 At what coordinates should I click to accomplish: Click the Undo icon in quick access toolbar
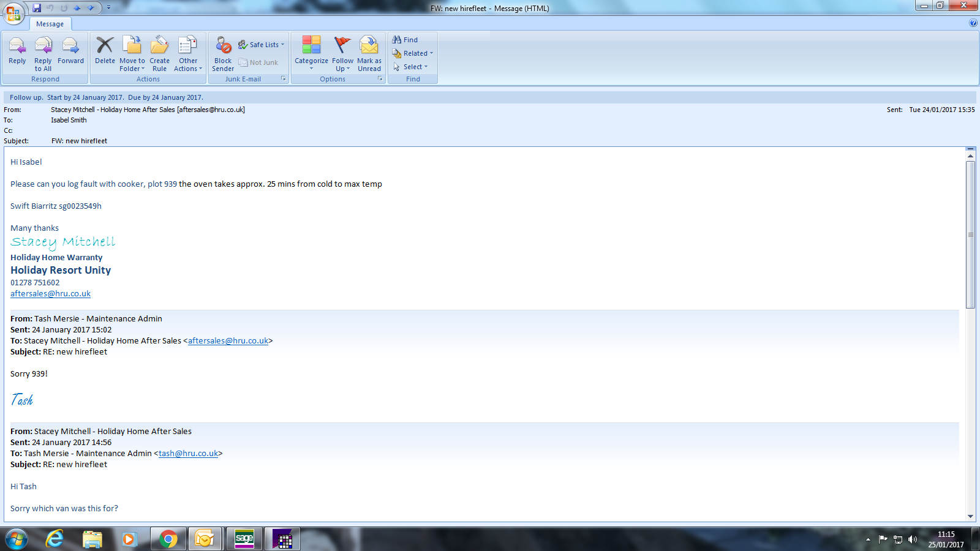coord(50,8)
